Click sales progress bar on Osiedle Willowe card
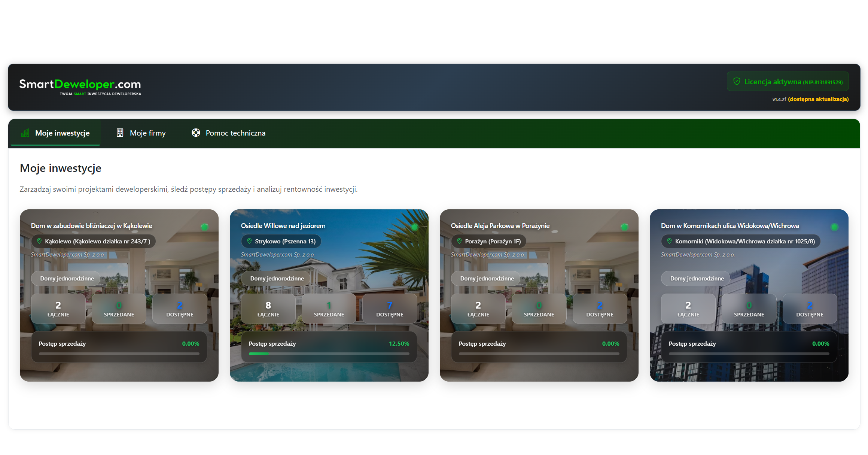868x455 pixels. coord(329,354)
